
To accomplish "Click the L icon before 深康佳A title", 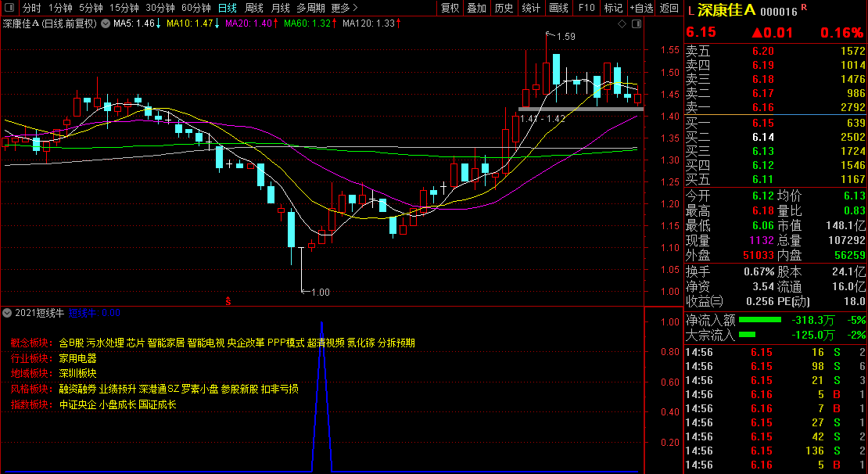I will pos(690,11).
